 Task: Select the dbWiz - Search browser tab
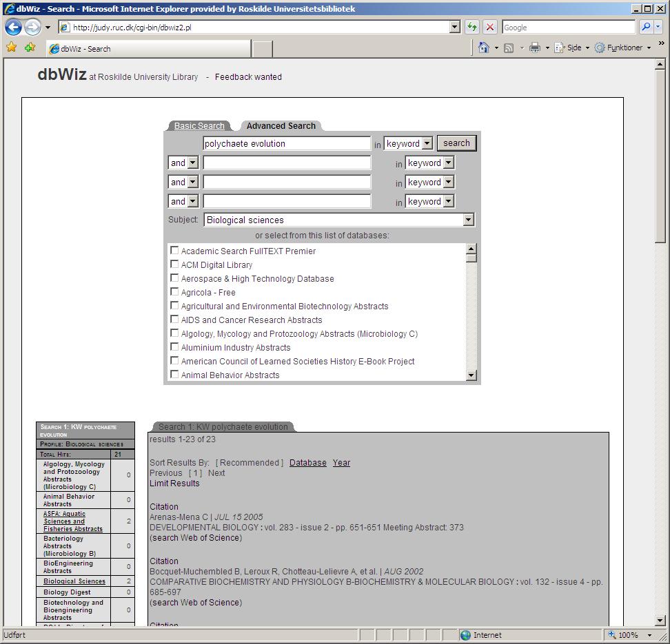148,48
